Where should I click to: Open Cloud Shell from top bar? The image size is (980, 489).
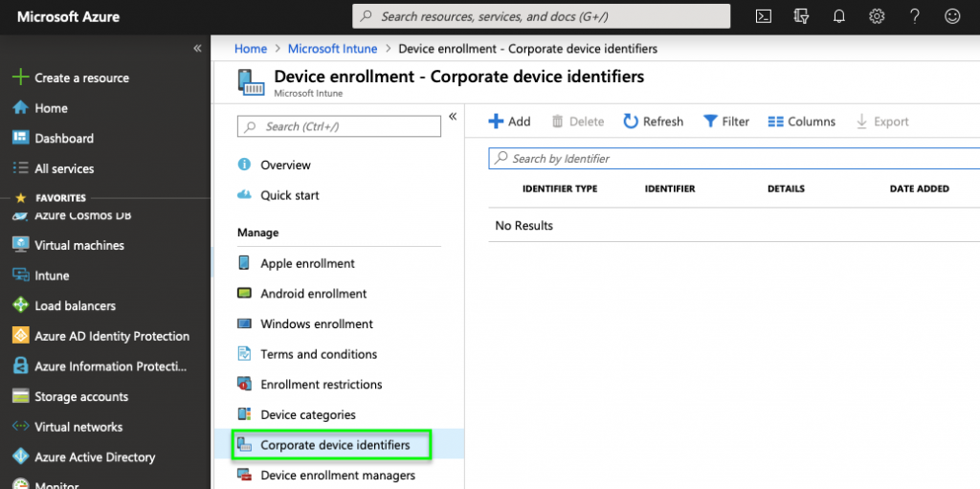pyautogui.click(x=763, y=17)
